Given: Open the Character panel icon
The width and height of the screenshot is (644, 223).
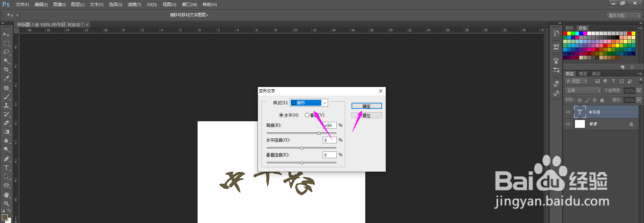Looking at the screenshot, I should (x=556, y=93).
